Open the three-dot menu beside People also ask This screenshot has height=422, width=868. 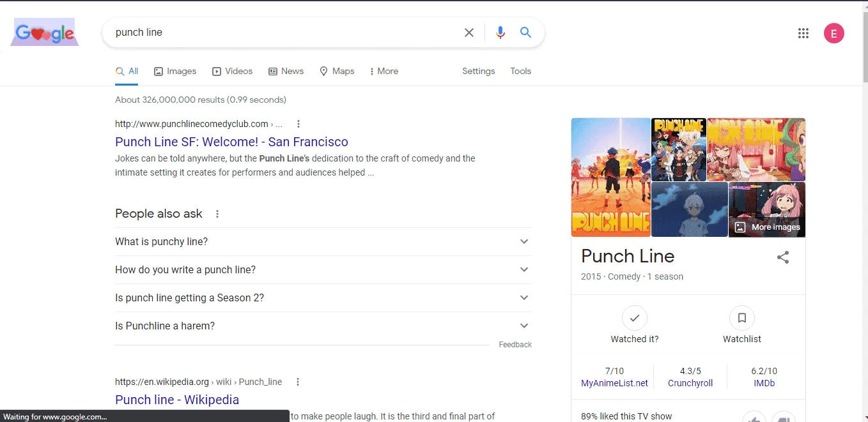(217, 214)
